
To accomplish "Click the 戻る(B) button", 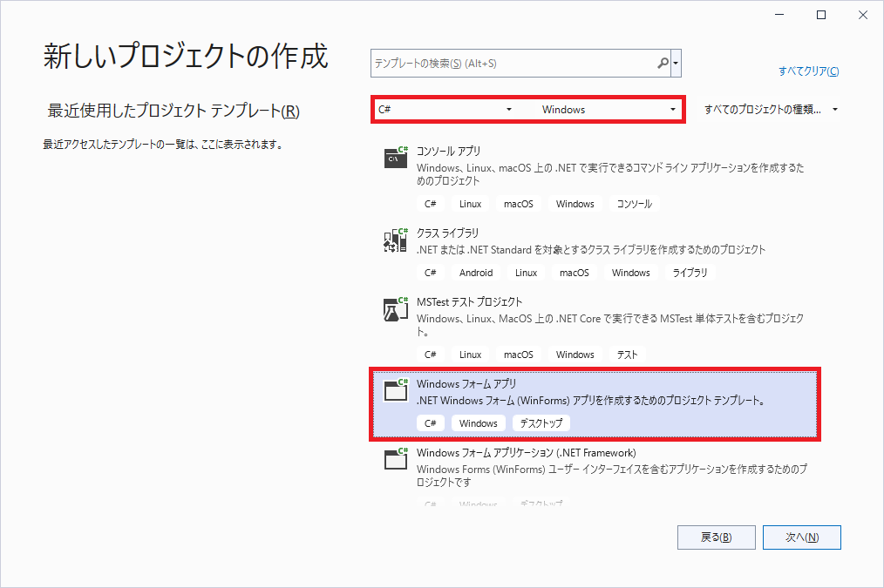I will (x=716, y=537).
